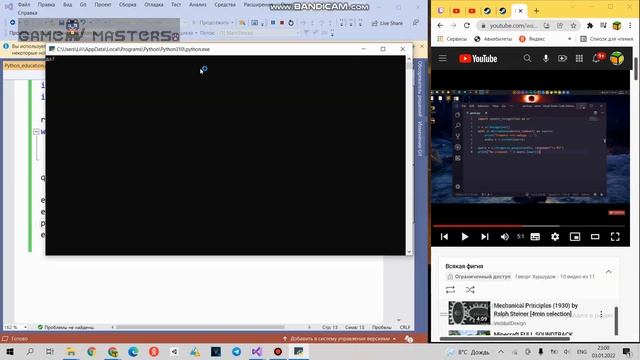Open Справка menu in Visual Studio
The image size is (640, 360).
point(27,13)
